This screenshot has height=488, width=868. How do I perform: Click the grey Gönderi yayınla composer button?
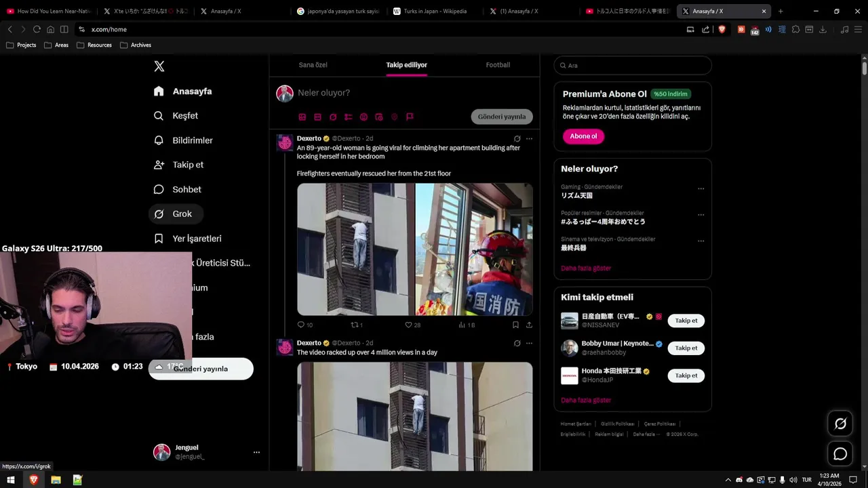[x=502, y=117]
